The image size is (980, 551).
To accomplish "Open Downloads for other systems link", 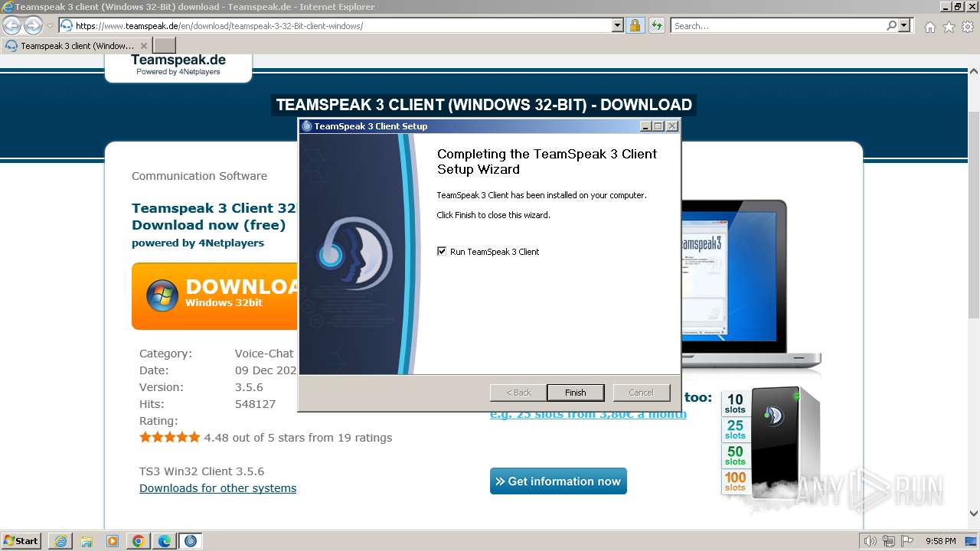I will (217, 488).
